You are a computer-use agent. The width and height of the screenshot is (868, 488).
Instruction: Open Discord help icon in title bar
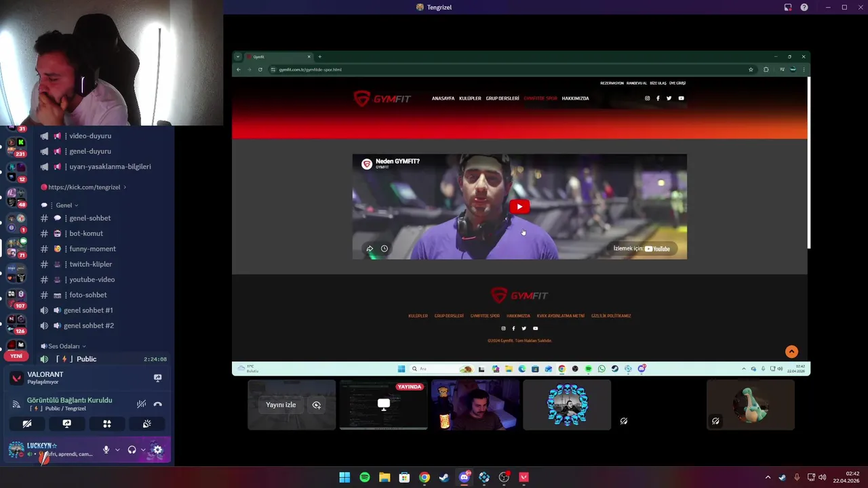click(804, 7)
